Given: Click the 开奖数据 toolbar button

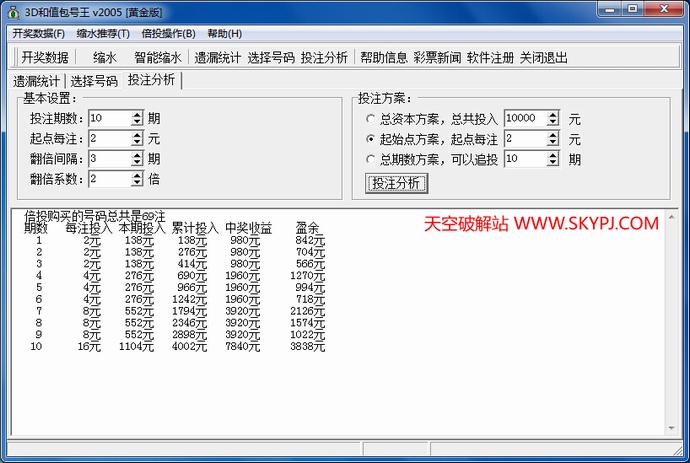Looking at the screenshot, I should click(x=45, y=57).
